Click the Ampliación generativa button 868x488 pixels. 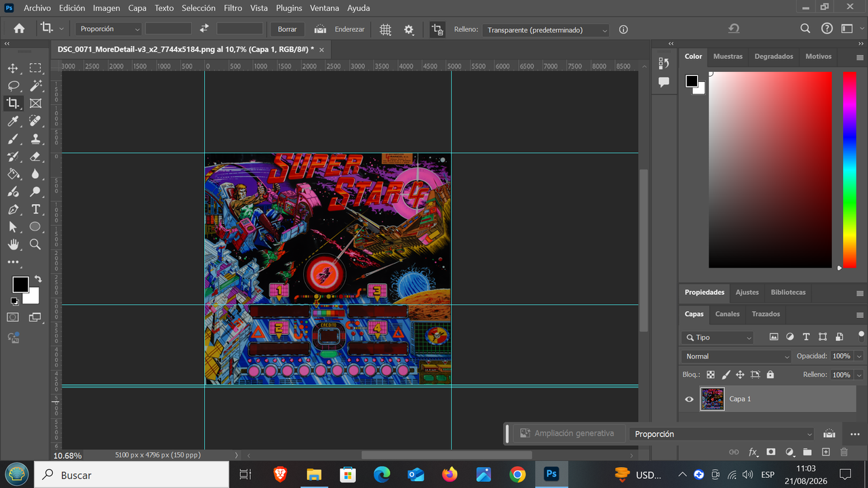coord(567,434)
